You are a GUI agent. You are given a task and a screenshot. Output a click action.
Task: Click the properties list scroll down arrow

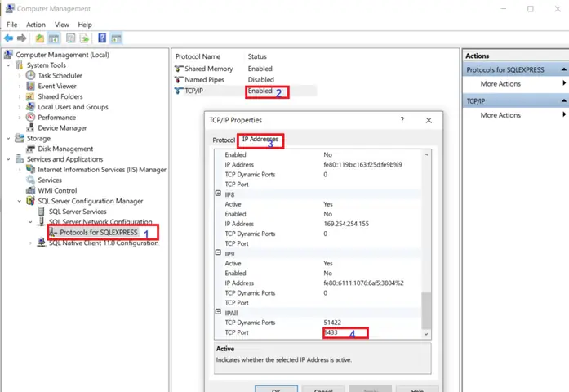click(426, 334)
